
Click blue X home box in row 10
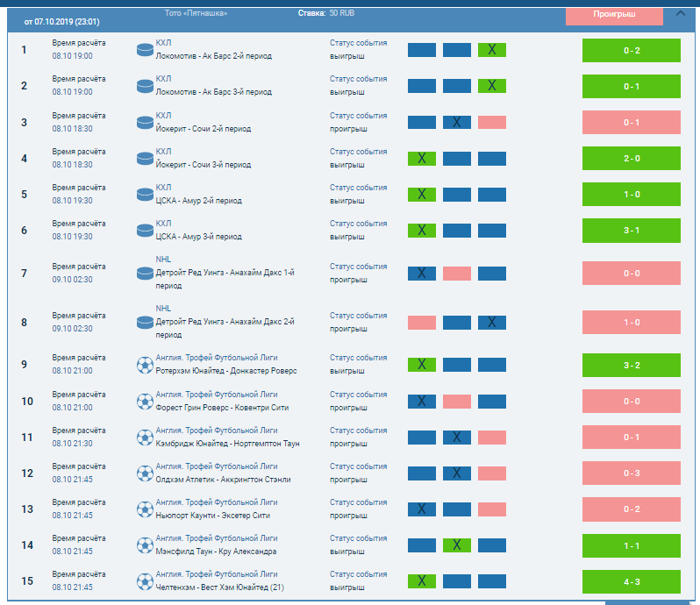tap(422, 402)
